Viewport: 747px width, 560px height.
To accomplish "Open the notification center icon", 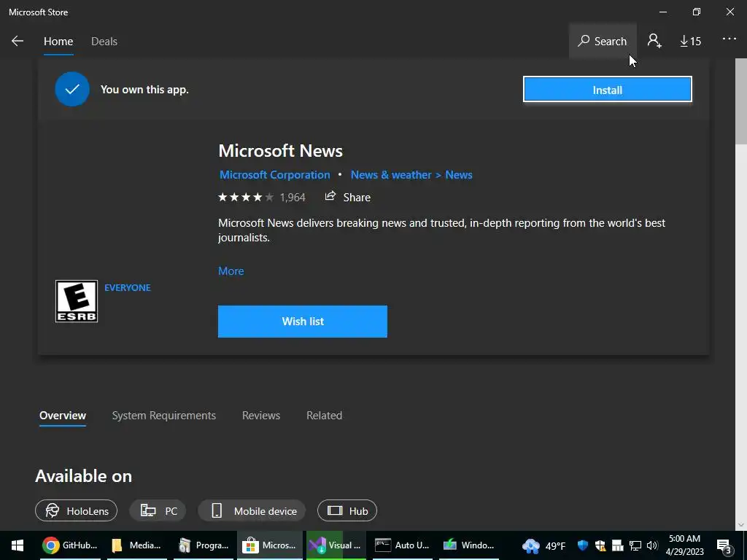I will pos(724,545).
